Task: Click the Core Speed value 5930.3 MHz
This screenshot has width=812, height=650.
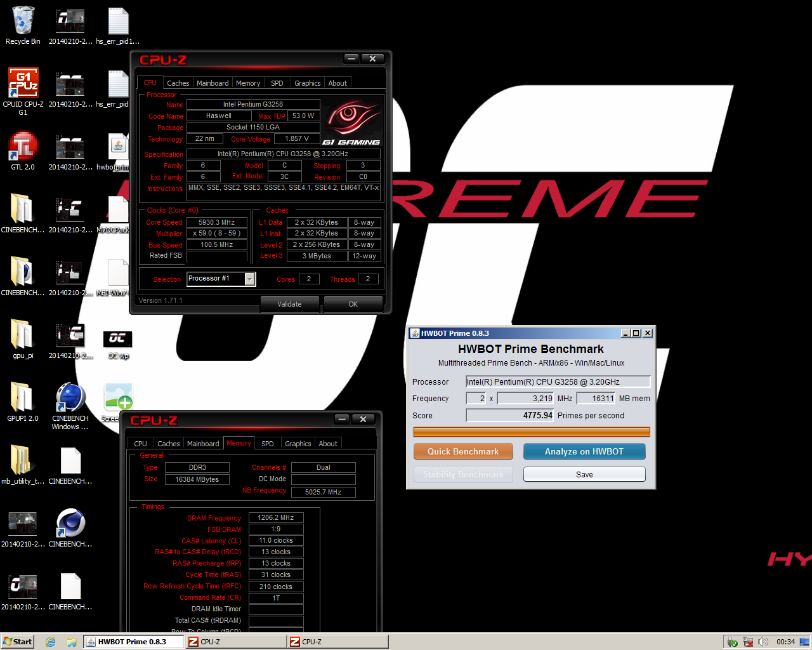Action: pos(217,222)
